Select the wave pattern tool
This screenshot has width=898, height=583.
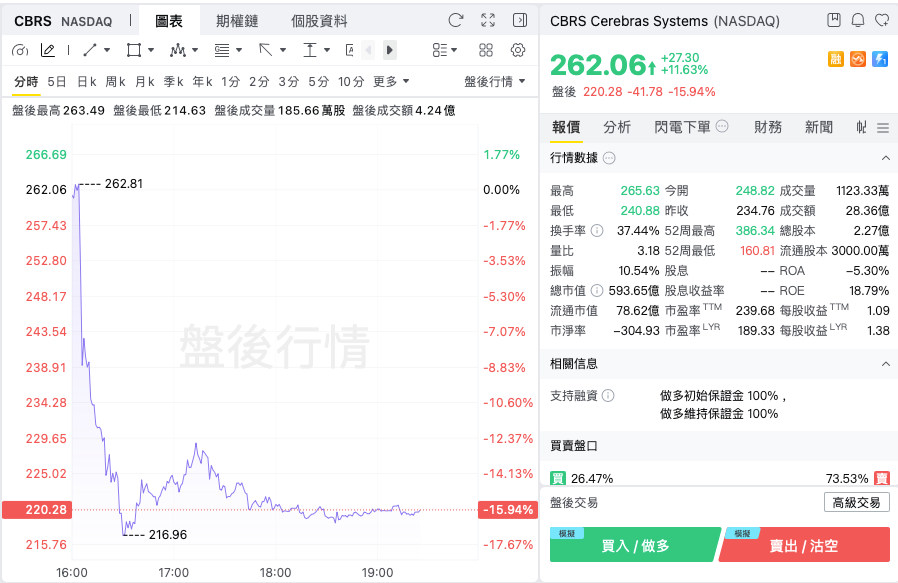178,50
